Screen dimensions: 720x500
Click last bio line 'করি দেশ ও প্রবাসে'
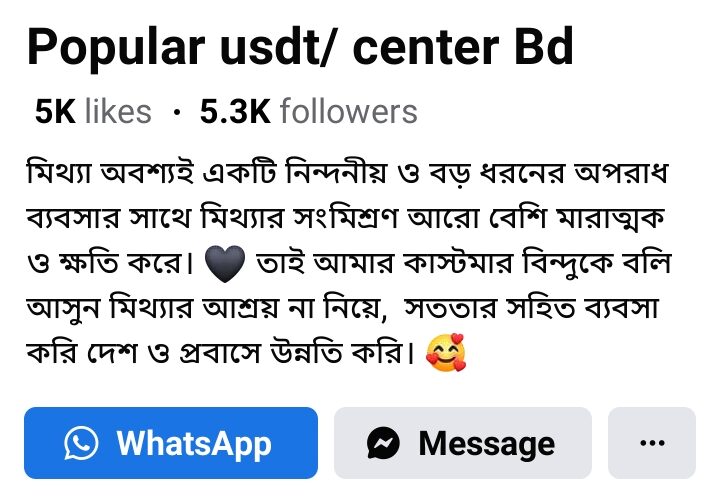[x=220, y=353]
